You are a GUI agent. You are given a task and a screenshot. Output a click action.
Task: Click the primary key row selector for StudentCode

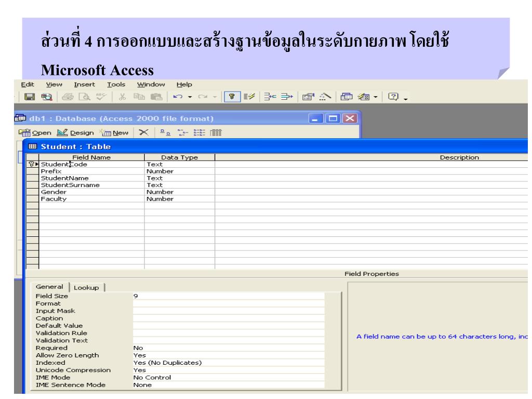click(33, 164)
